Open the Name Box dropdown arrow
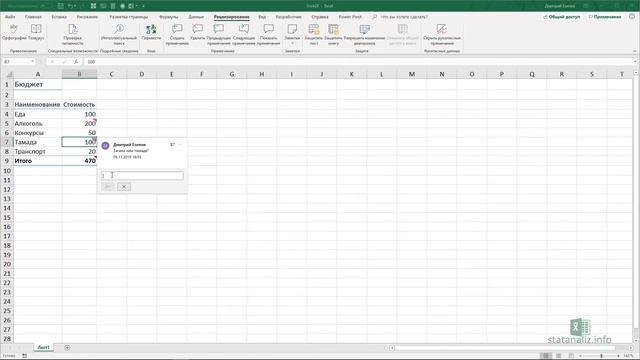640x360 pixels. click(x=32, y=62)
